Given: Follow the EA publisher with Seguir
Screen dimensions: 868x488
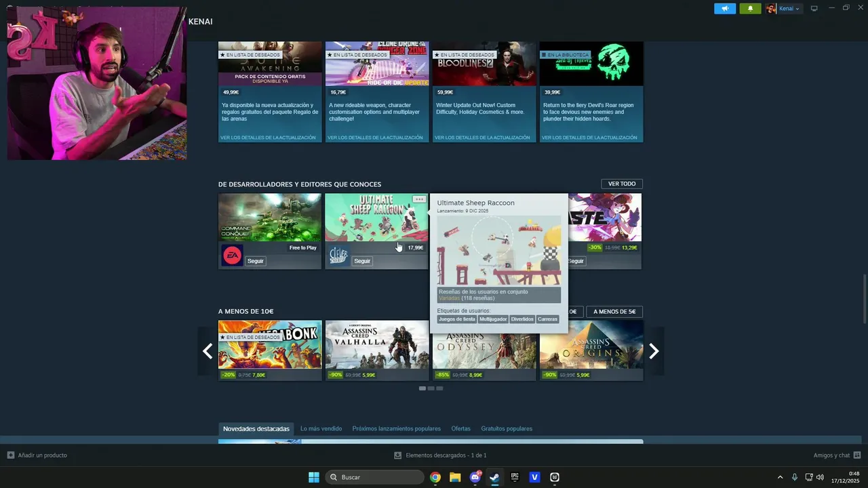Looking at the screenshot, I should pos(256,261).
